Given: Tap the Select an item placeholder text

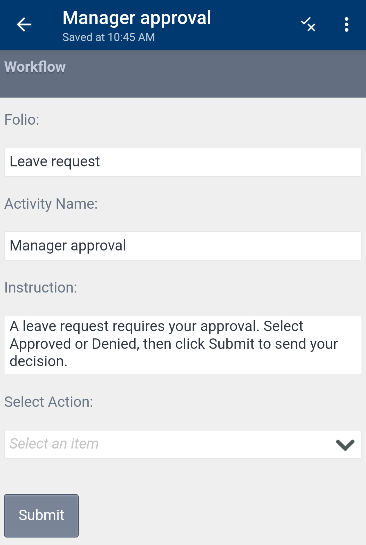Looking at the screenshot, I should pyautogui.click(x=54, y=444).
